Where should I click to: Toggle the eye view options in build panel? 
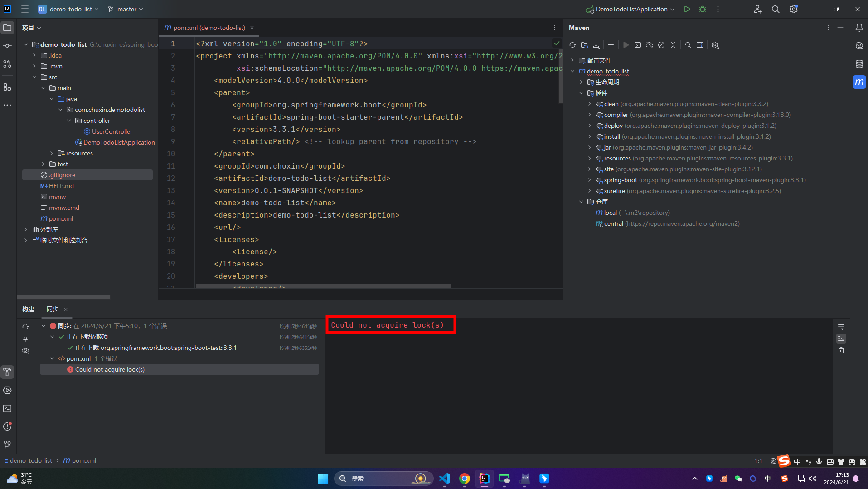pos(25,351)
